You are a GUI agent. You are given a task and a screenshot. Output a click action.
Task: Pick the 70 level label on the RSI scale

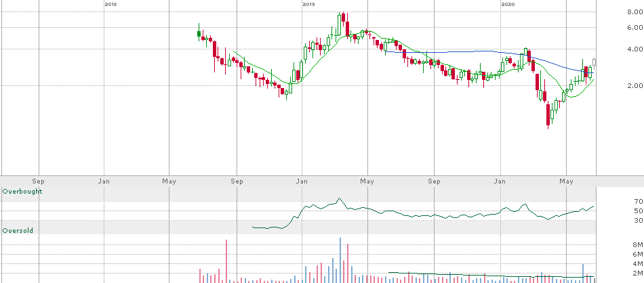tap(639, 201)
